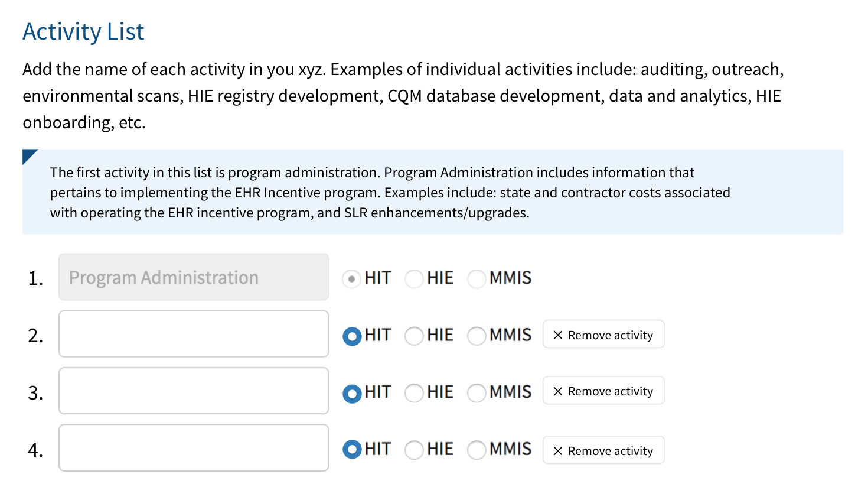Screen dimensions: 868x500
Task: Click HIT radio for Program Administration
Action: point(352,278)
